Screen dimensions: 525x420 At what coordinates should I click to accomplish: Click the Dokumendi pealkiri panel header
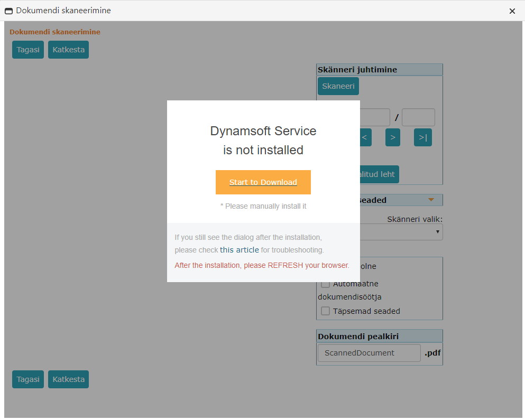click(x=380, y=337)
